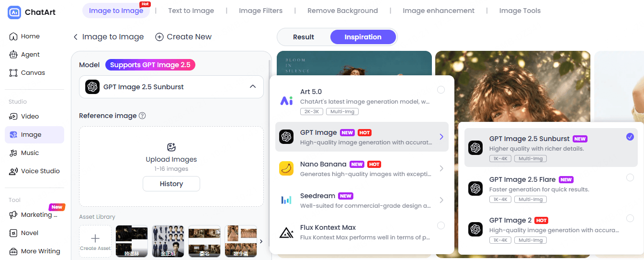Select the Art 5.0 radio button
644x260 pixels.
tap(441, 90)
